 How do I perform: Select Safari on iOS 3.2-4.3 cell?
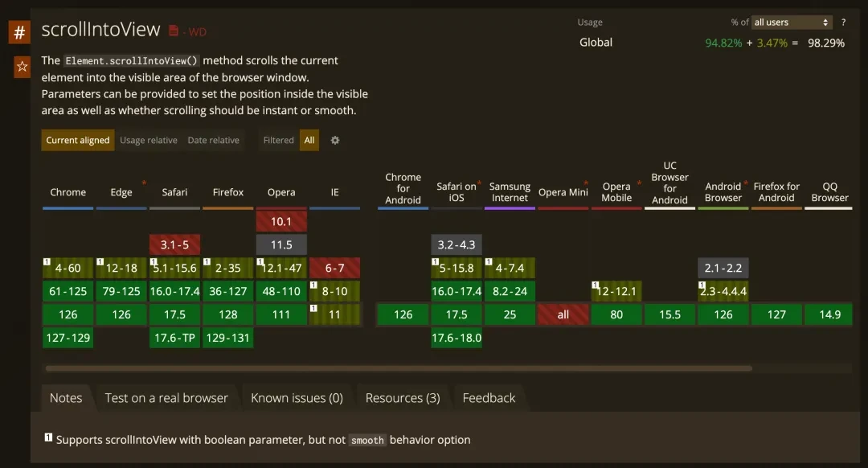[x=457, y=244]
